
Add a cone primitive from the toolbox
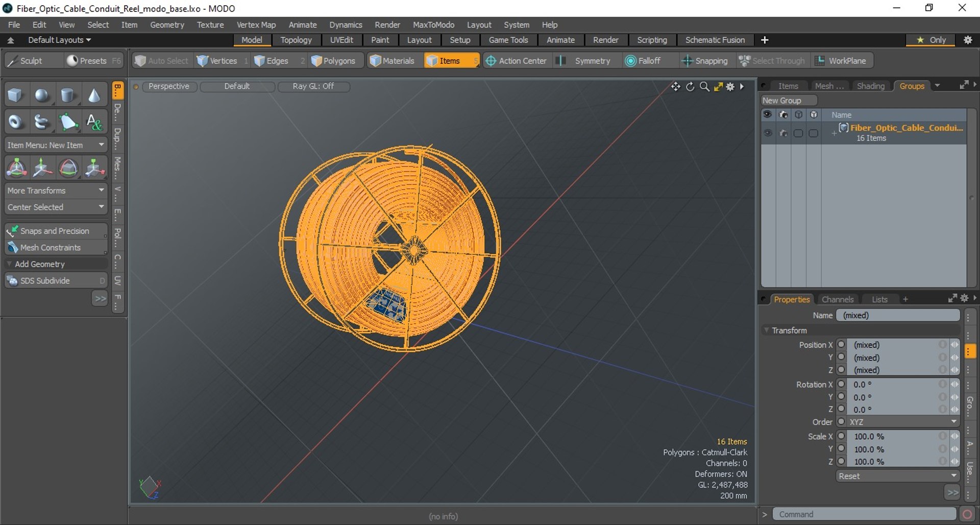tap(94, 95)
